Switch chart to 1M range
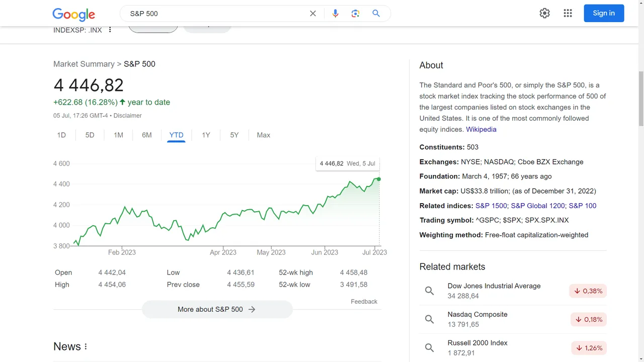This screenshot has width=644, height=362. pos(118,135)
